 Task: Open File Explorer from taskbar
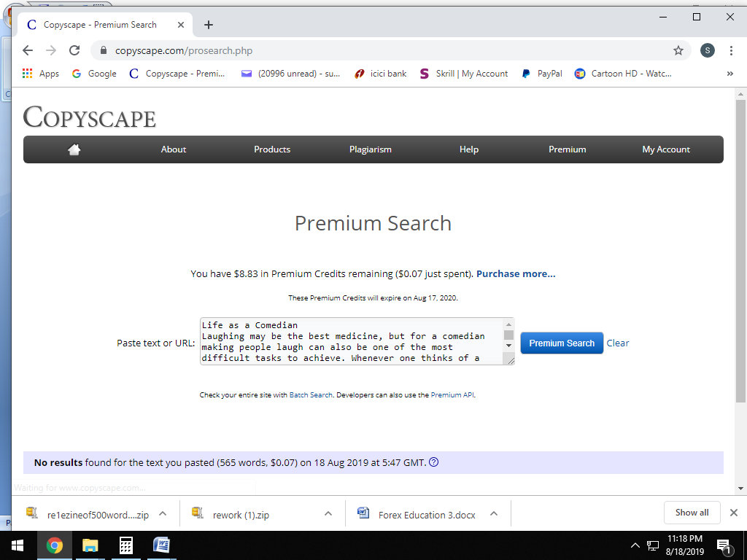[90, 545]
